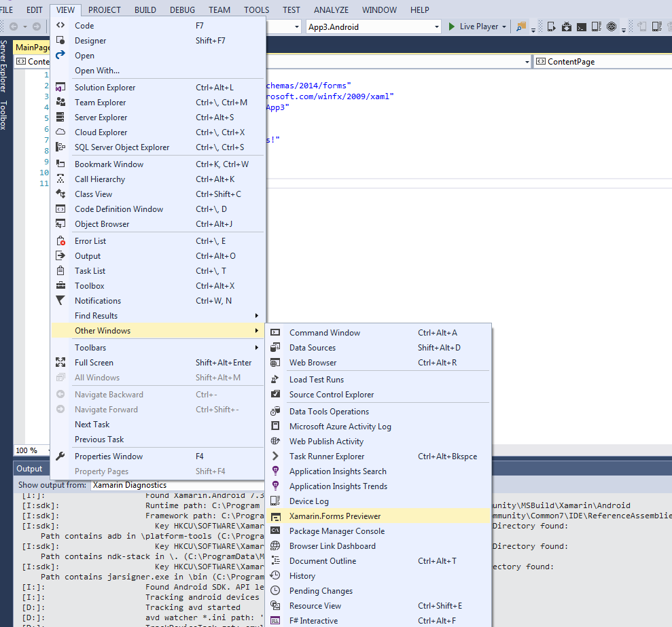Open the Error List window
Screen dimensions: 672x627
tap(88, 240)
